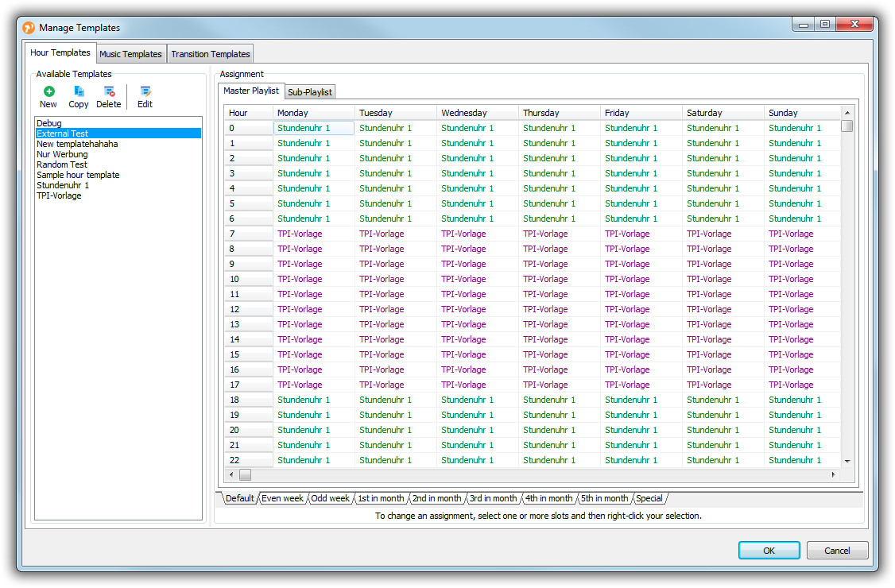Screen dimensions: 895x588
Task: Switch to the Even week tab
Action: [x=282, y=498]
